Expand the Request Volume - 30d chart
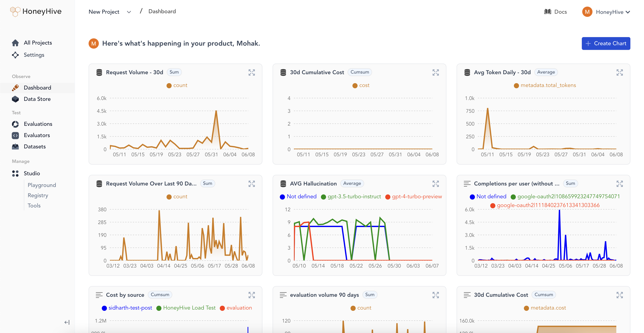The width and height of the screenshot is (644, 333). [252, 72]
